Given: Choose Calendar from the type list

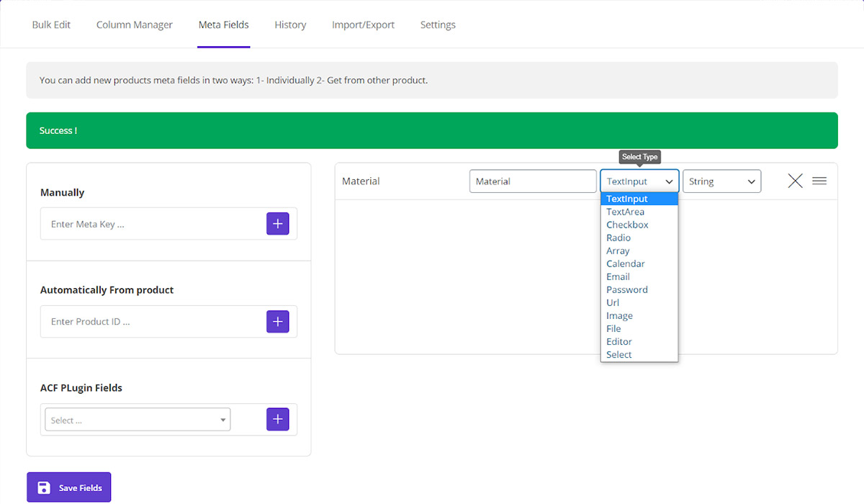Looking at the screenshot, I should pyautogui.click(x=625, y=264).
